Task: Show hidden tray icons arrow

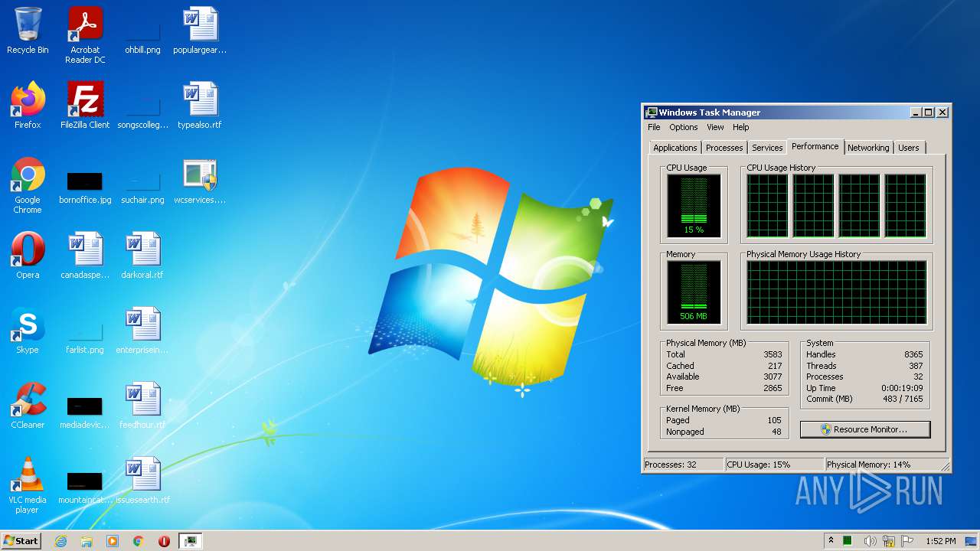Action: click(831, 541)
